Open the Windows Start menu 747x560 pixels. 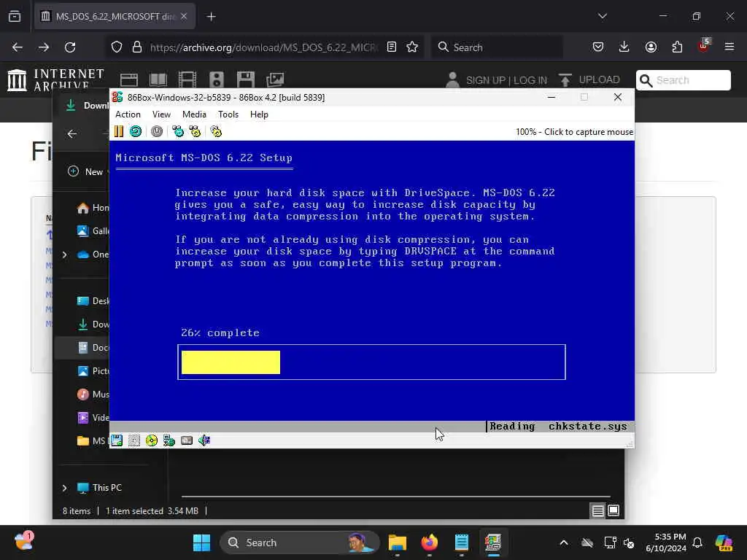coord(201,542)
